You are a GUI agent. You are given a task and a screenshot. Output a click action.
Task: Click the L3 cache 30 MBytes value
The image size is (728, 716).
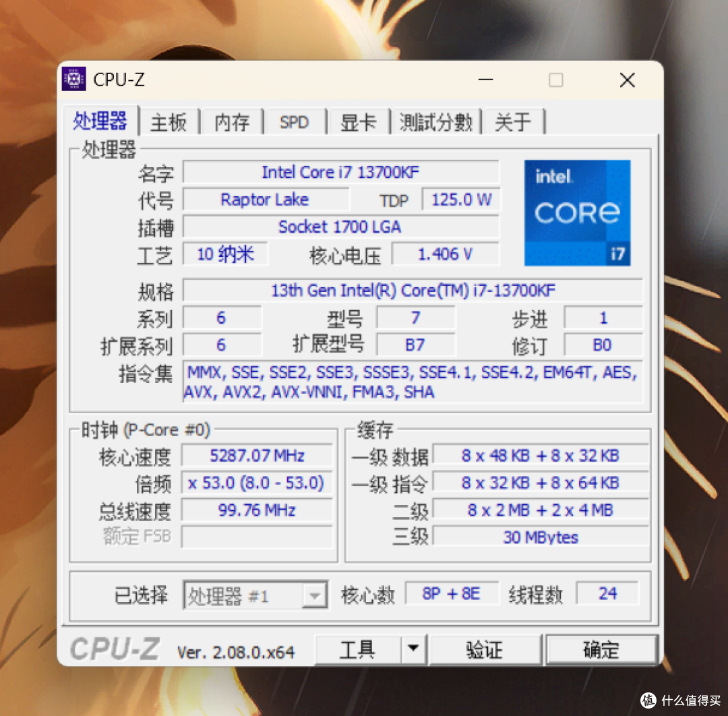(x=541, y=537)
